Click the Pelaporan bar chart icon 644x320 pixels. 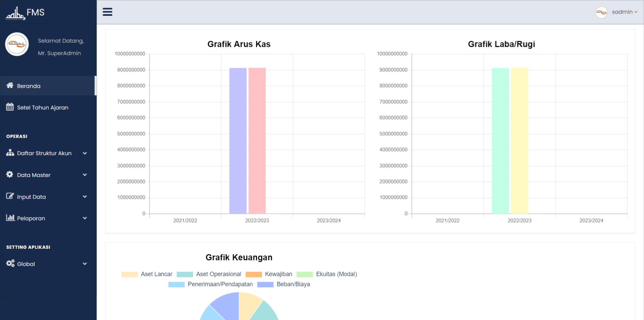[x=10, y=218]
